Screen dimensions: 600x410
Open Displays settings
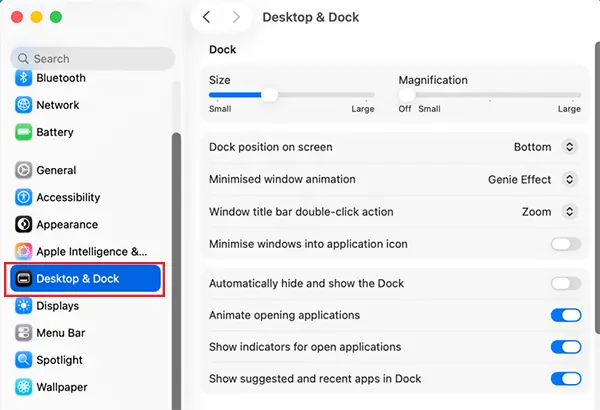click(58, 306)
